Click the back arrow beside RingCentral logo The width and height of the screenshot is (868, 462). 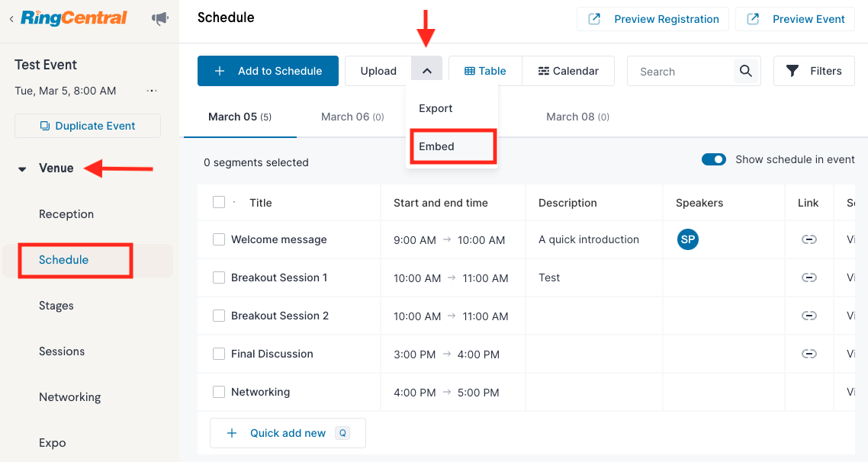click(x=11, y=19)
